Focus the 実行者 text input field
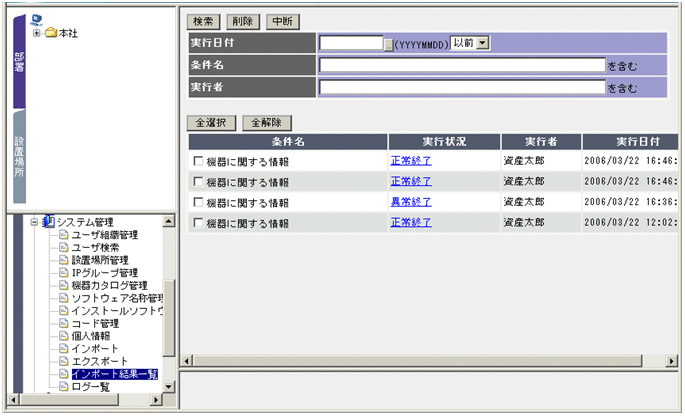The width and height of the screenshot is (685, 417). 462,87
